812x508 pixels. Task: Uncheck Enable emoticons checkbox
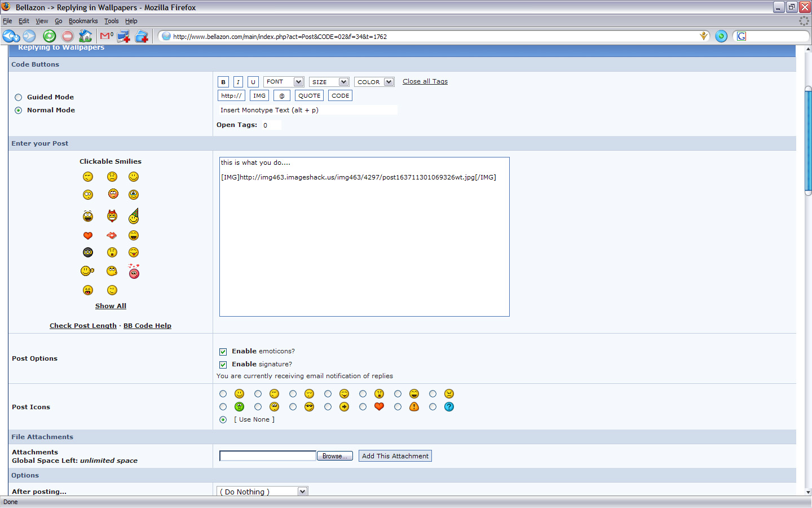[223, 352]
